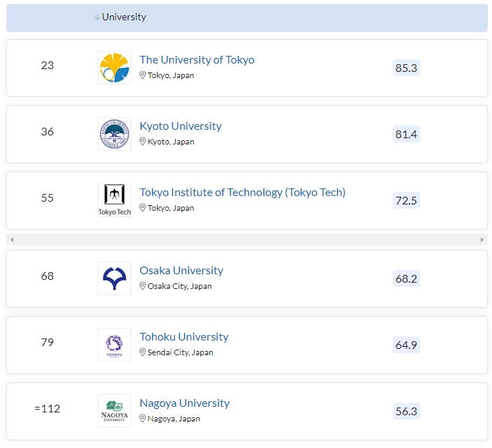Viewport: 492px width, 448px height.
Task: Click the 85.3 score badge for Tokyo
Action: 406,68
